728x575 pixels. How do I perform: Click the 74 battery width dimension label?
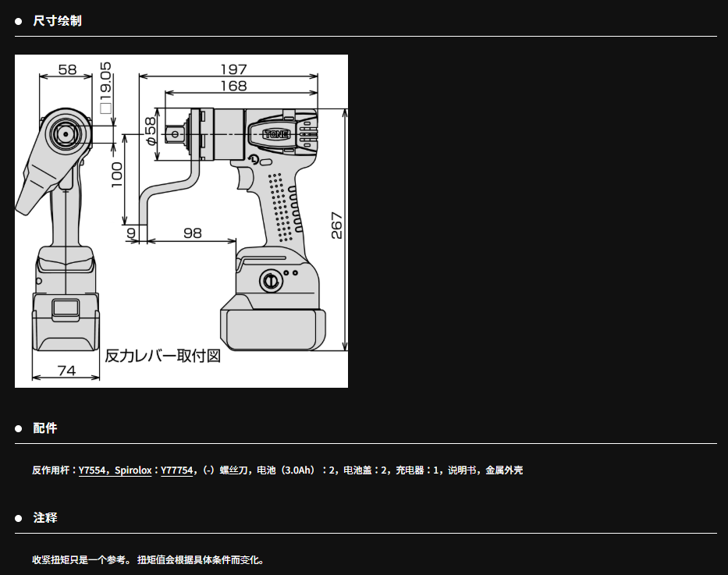pos(66,371)
